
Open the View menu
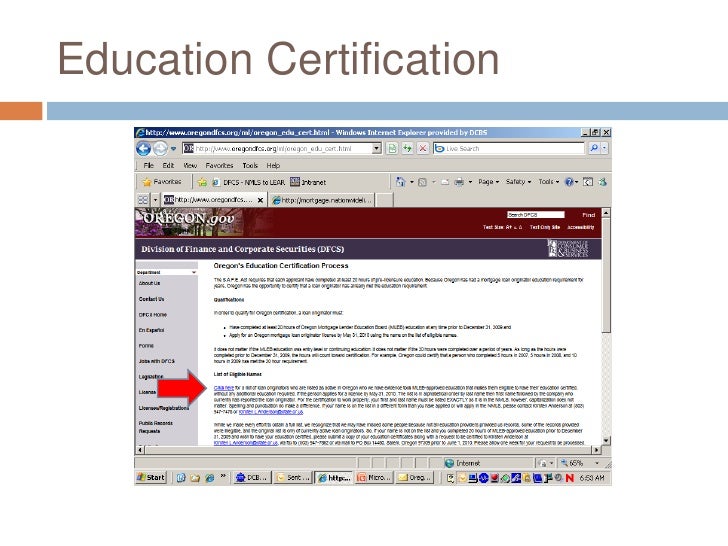pyautogui.click(x=190, y=165)
